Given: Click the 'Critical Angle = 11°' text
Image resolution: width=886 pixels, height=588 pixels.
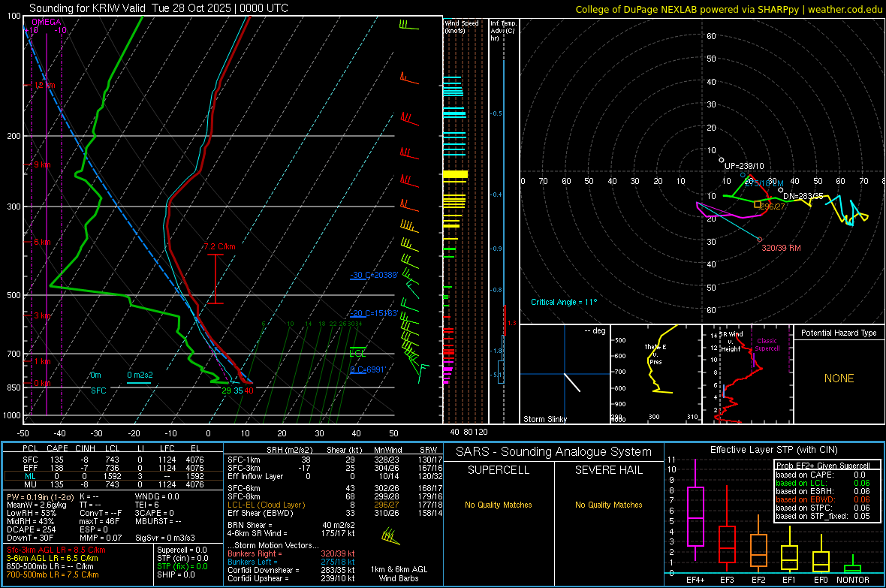Looking at the screenshot, I should (563, 302).
